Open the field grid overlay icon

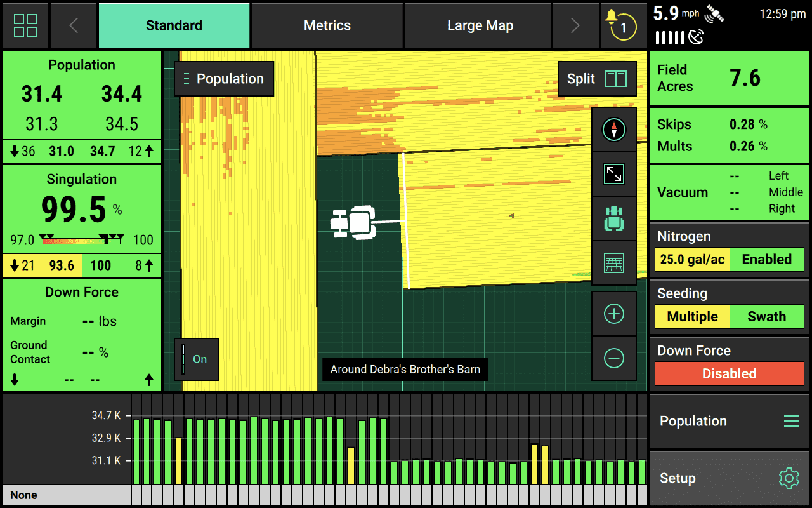pos(613,263)
